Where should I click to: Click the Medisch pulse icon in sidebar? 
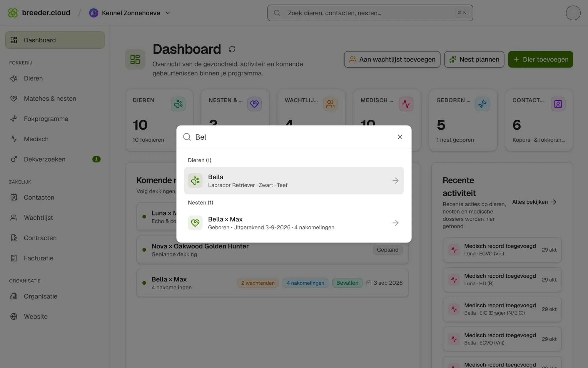(x=14, y=139)
